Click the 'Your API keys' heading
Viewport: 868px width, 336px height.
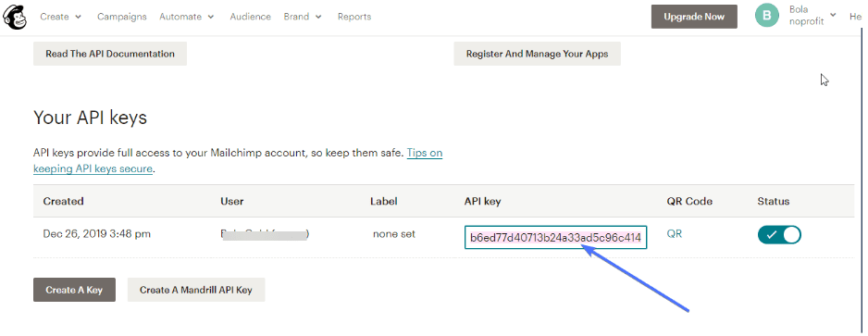91,118
